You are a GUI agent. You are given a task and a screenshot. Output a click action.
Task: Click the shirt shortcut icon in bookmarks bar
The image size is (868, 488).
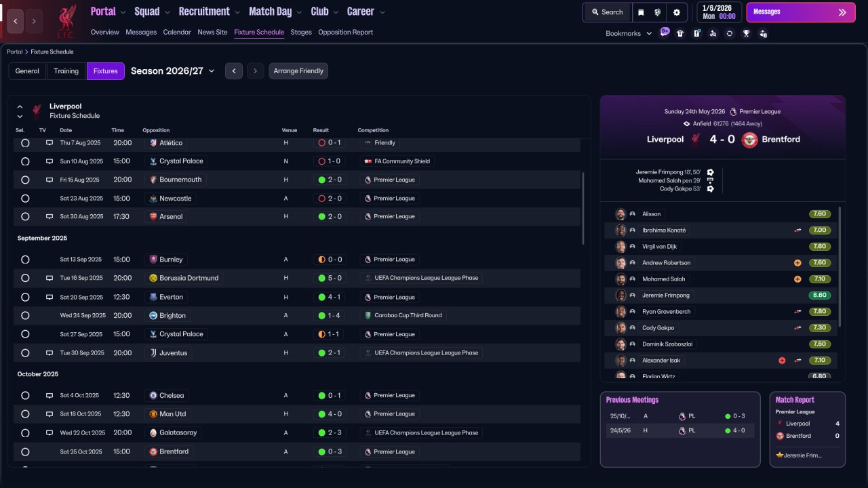click(x=680, y=33)
